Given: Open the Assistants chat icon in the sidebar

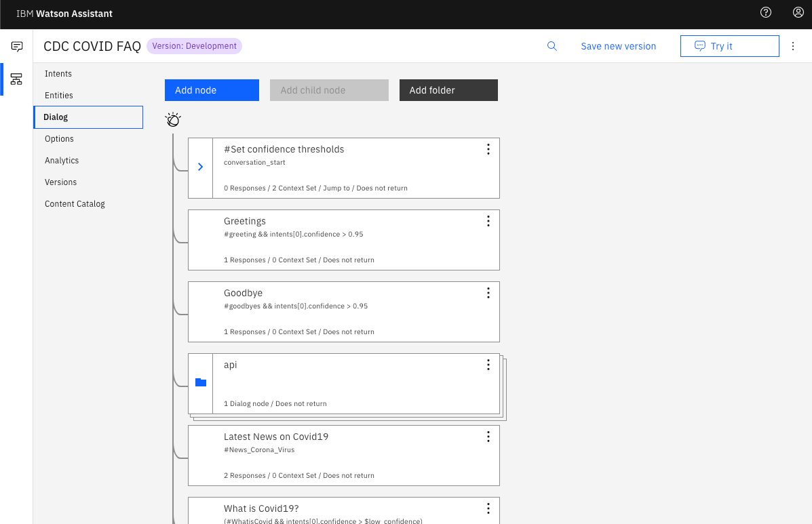Looking at the screenshot, I should click(x=16, y=47).
